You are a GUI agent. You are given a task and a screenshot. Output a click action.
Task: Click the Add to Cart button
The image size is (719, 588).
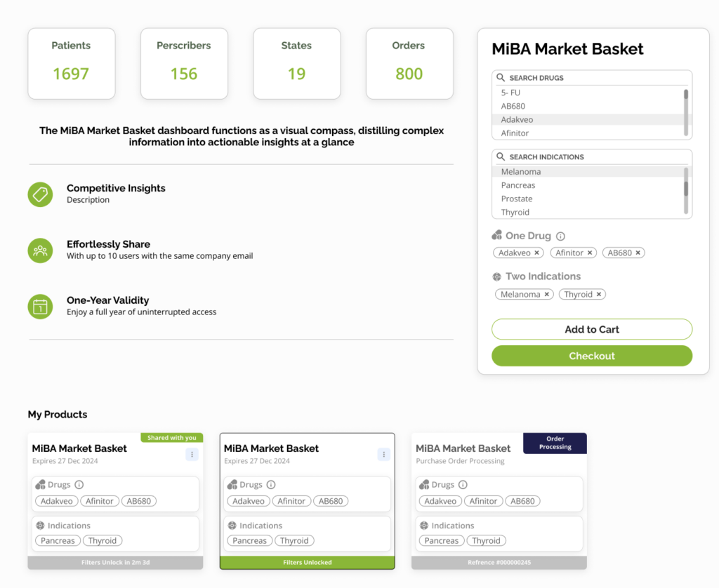pos(592,330)
